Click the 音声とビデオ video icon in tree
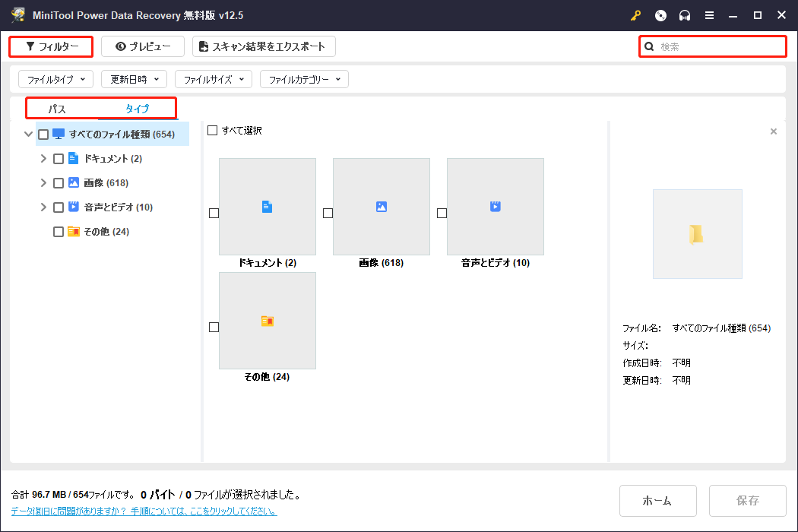This screenshot has height=532, width=798. tap(73, 207)
